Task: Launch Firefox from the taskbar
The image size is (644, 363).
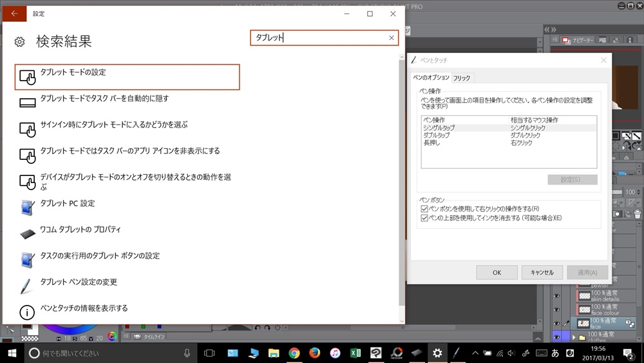Action: tap(314, 353)
